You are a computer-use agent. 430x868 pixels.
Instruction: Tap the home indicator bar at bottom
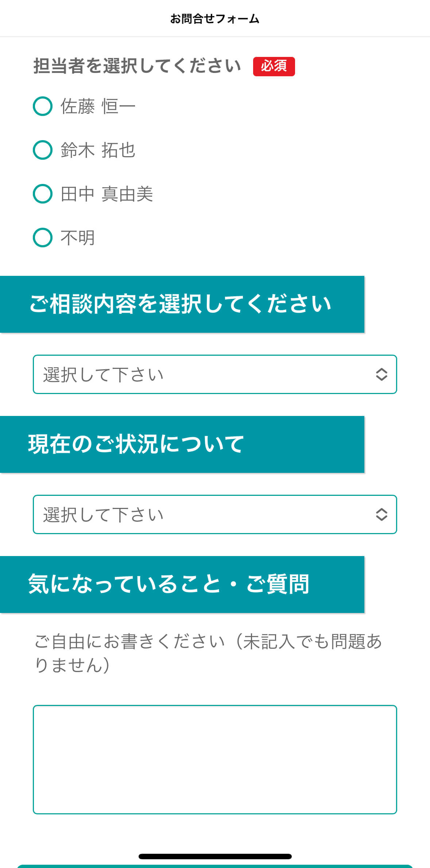click(x=215, y=856)
